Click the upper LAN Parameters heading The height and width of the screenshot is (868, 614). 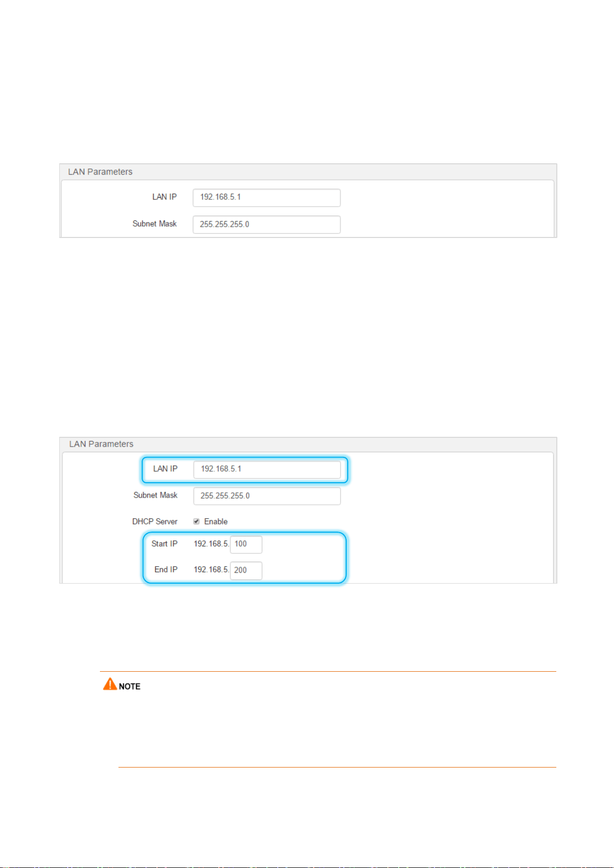(100, 172)
